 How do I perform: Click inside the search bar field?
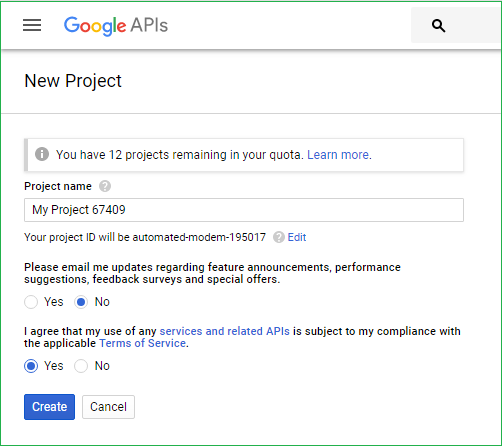(456, 25)
